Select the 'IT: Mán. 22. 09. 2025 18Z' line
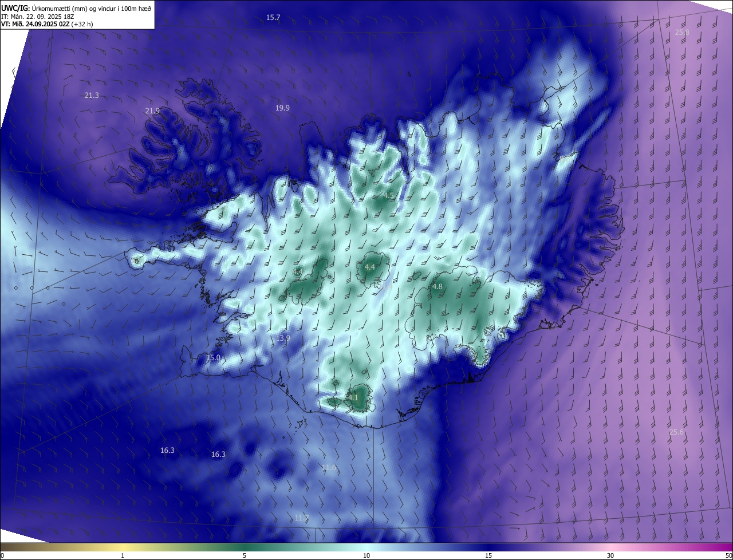Screen dimensions: 733x560 pyautogui.click(x=37, y=17)
